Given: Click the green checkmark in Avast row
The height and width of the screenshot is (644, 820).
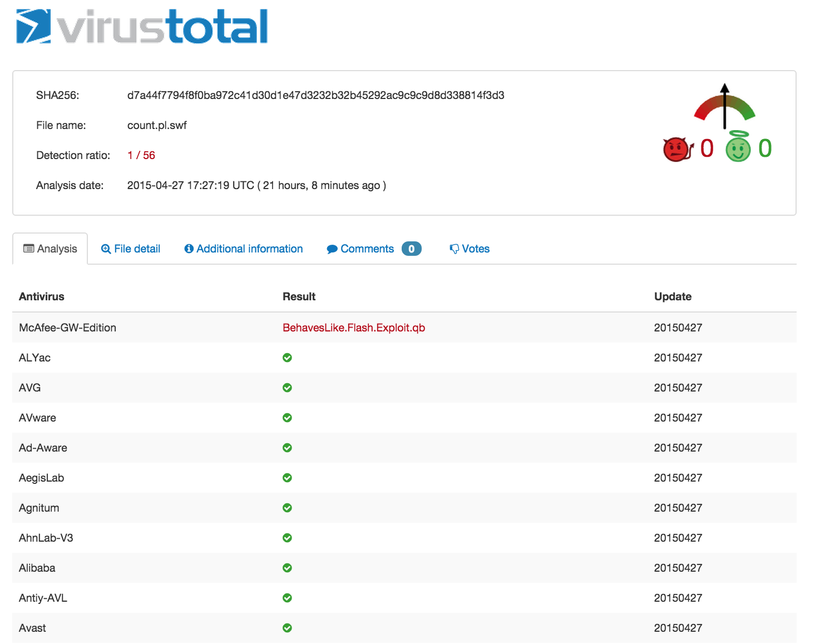Looking at the screenshot, I should 287,628.
